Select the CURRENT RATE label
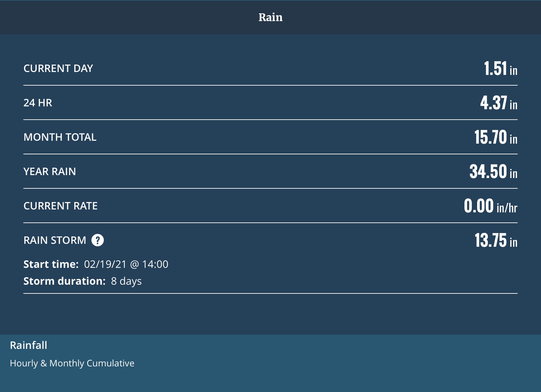 (x=61, y=206)
